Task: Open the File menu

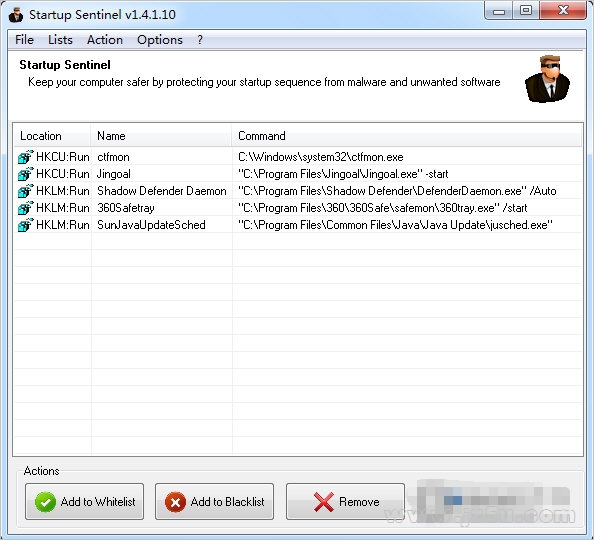Action: (24, 40)
